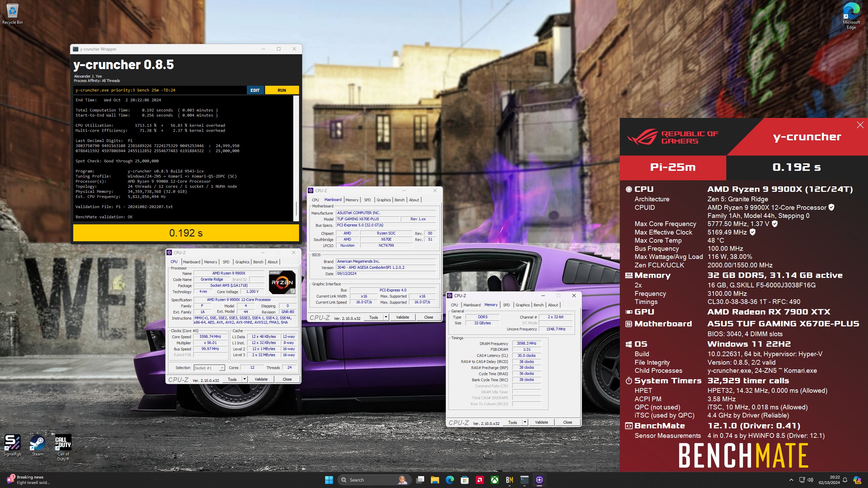The height and width of the screenshot is (488, 868).
Task: Click the yellow RUN button in y-cruncher Wrapper
Action: [x=282, y=90]
